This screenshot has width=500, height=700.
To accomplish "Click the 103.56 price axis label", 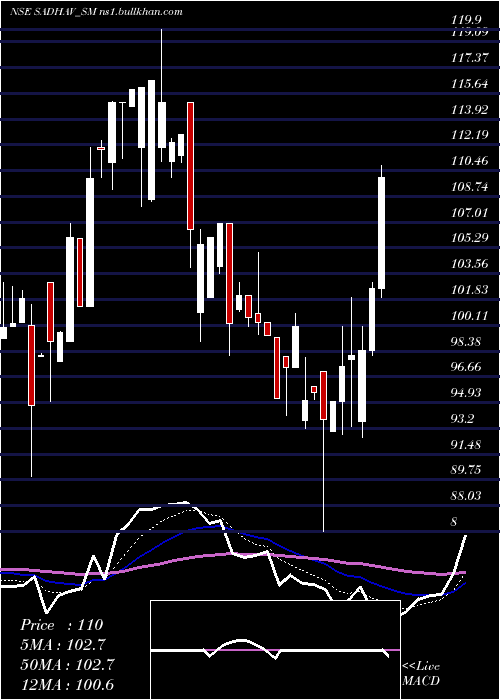I will 469,264.
